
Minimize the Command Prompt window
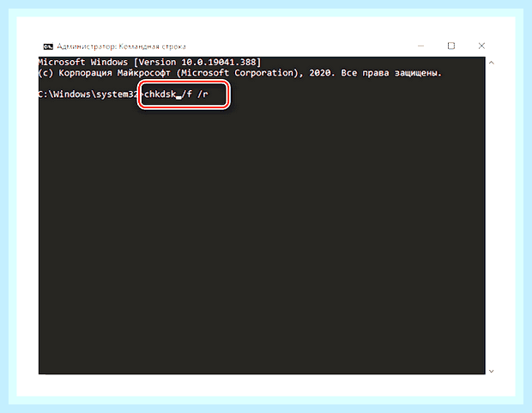420,46
